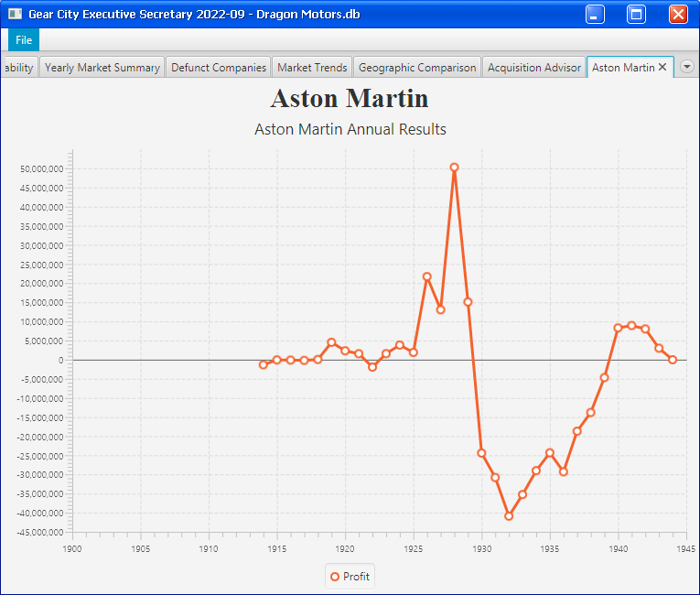Click the -45,000,000 y-axis label
This screenshot has height=595, width=700.
pos(40,533)
